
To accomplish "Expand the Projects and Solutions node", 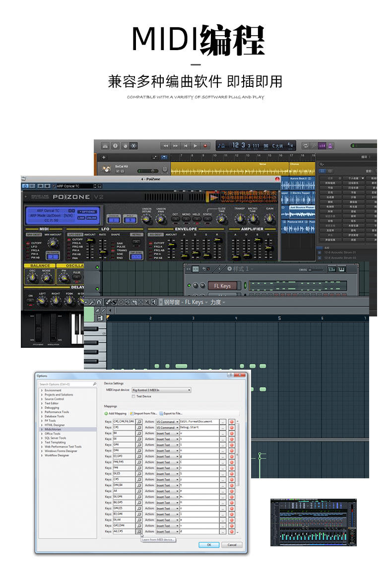I will (42, 394).
